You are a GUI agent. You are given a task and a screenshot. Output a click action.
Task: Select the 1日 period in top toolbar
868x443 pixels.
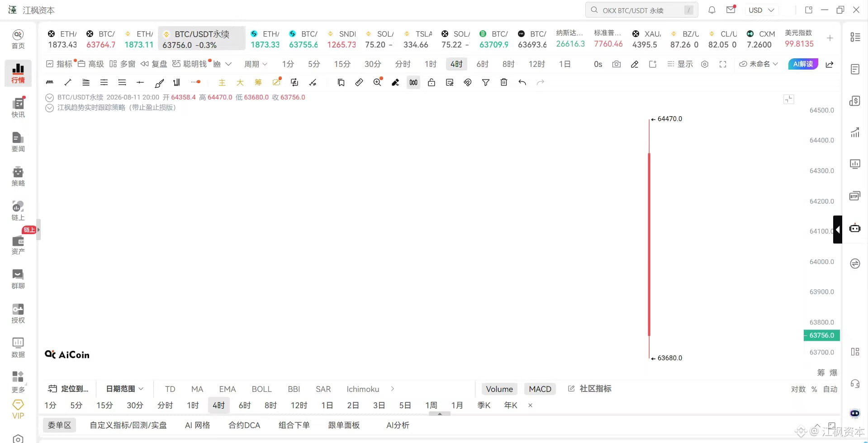tap(564, 64)
